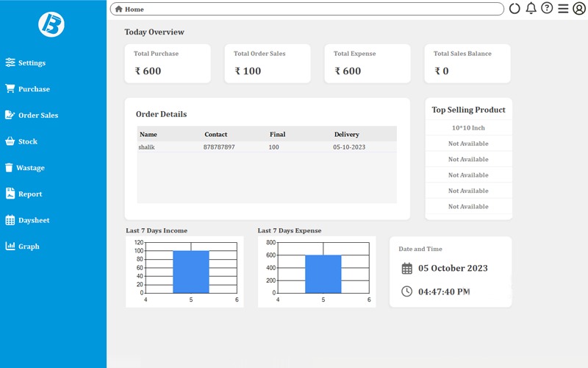This screenshot has width=588, height=368.
Task: Open the hamburger menu icon
Action: click(x=563, y=8)
